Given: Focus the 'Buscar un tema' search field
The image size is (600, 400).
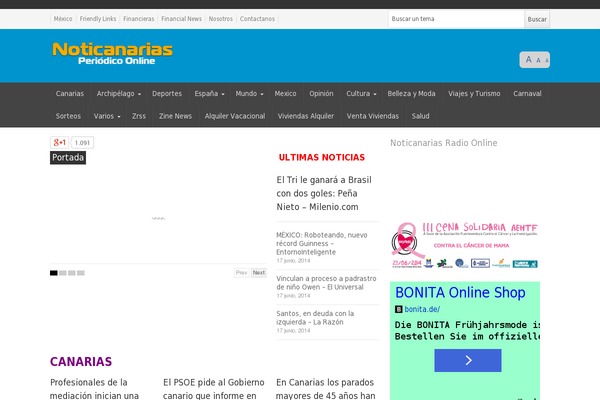Looking at the screenshot, I should pyautogui.click(x=456, y=19).
